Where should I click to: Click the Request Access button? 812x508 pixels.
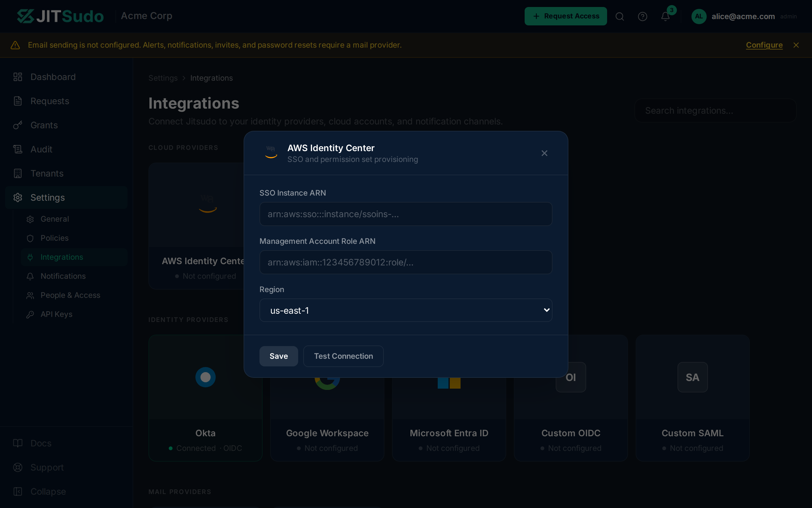pos(565,16)
